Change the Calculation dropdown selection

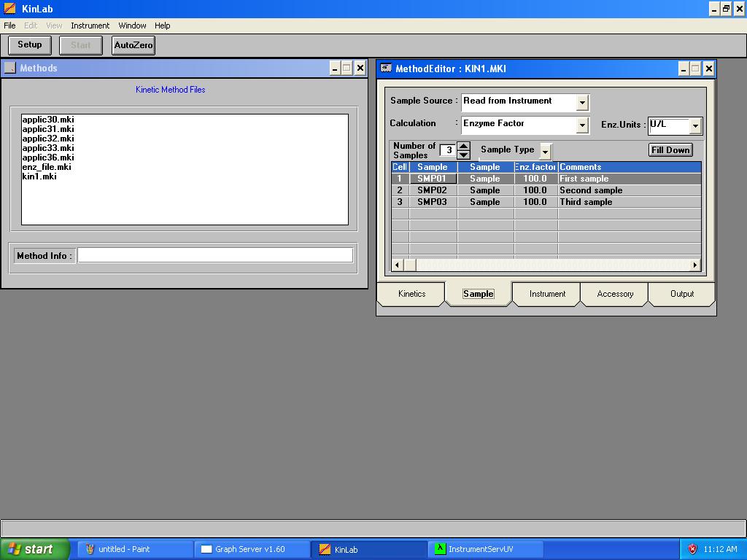581,125
